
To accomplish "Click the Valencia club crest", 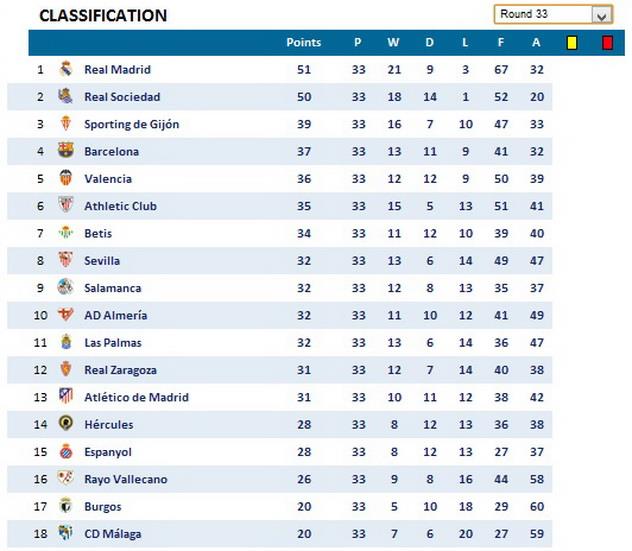I will [x=66, y=179].
